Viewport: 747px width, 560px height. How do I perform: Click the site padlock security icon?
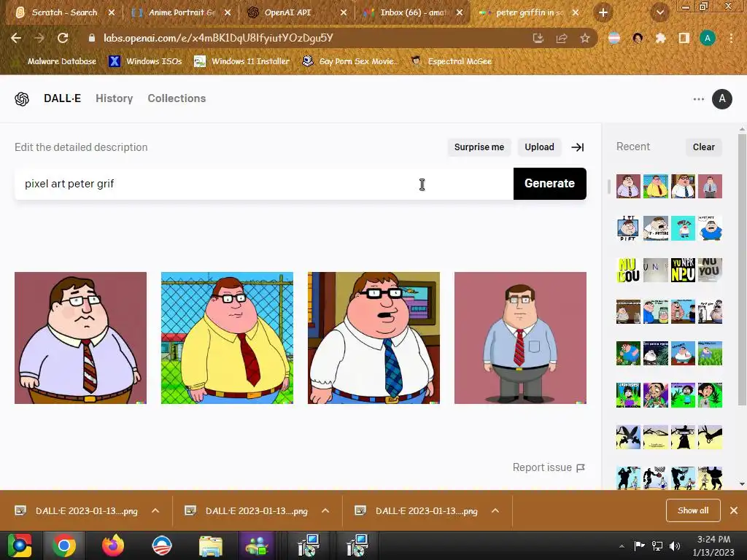pyautogui.click(x=91, y=38)
